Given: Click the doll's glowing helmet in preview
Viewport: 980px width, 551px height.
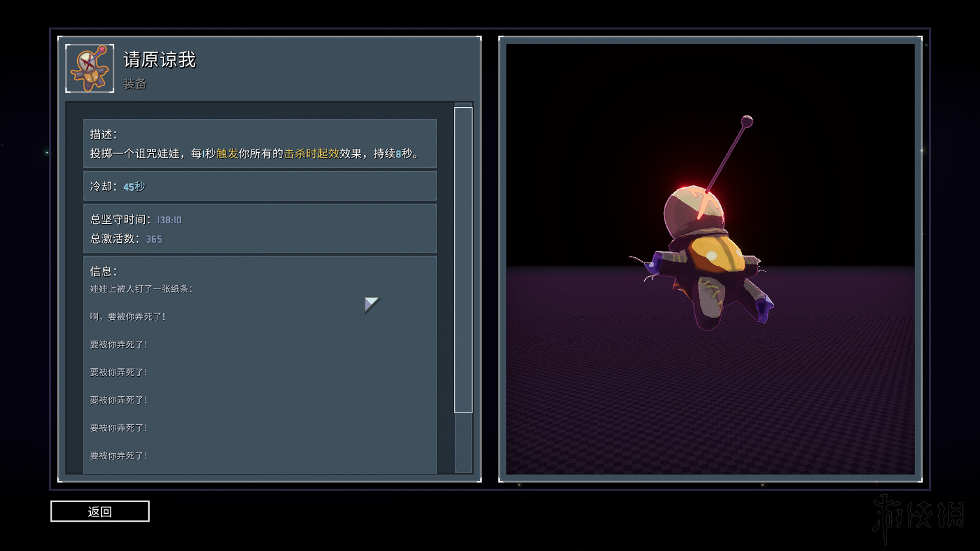Looking at the screenshot, I should click(x=694, y=209).
